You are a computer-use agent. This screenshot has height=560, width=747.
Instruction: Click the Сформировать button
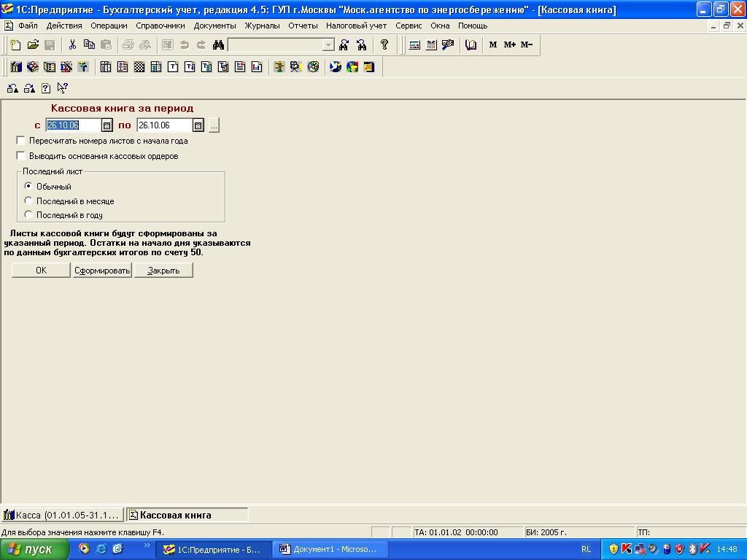click(x=102, y=271)
